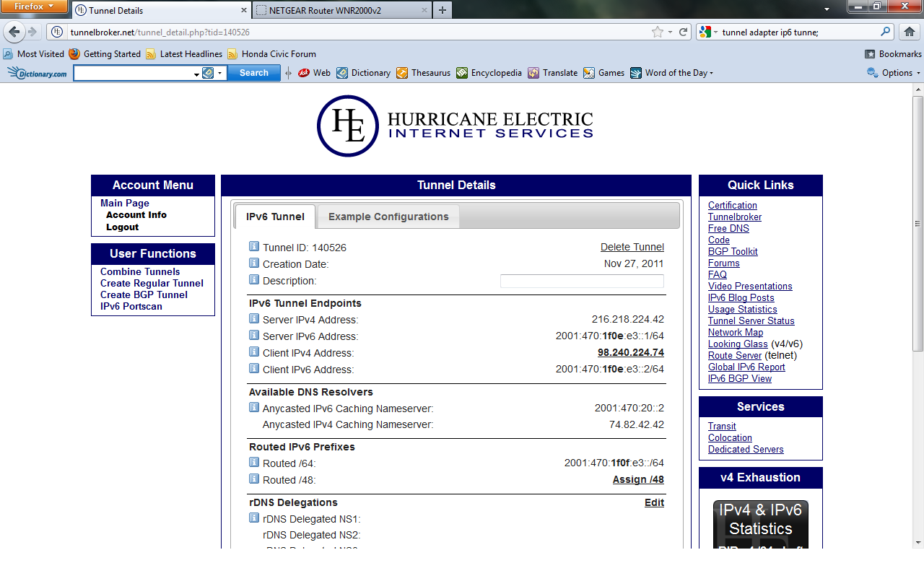The image size is (924, 563).
Task: Click info icon beside Anycasted IPv6 Caching Nameserver
Action: (x=254, y=407)
